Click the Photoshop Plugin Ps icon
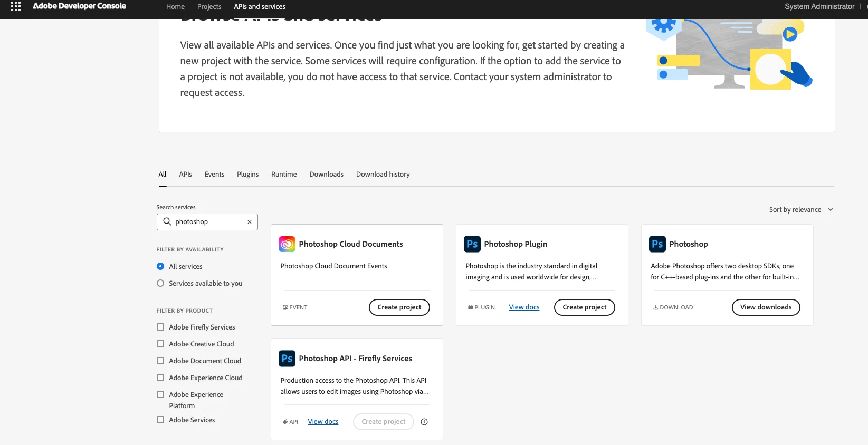This screenshot has height=445, width=868. (472, 244)
